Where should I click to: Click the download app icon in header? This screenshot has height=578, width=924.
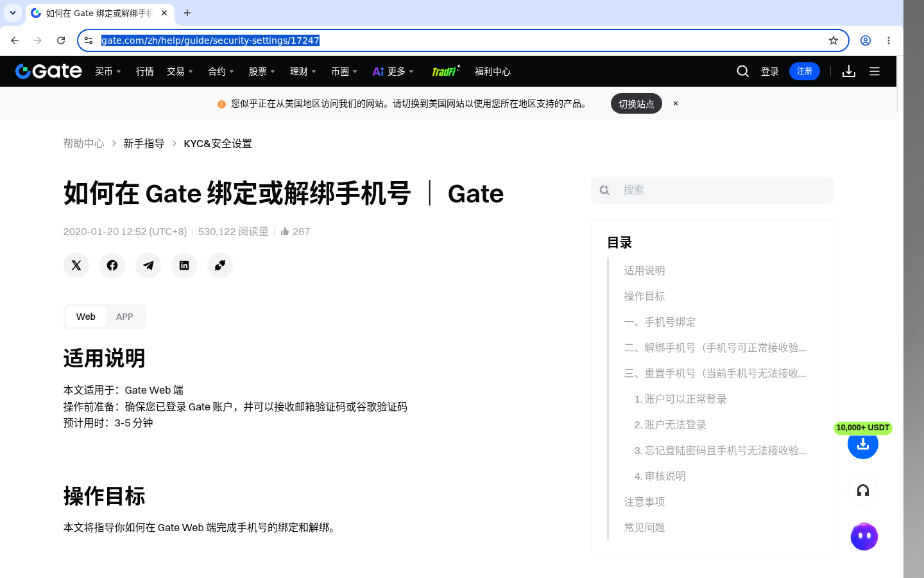pos(849,71)
